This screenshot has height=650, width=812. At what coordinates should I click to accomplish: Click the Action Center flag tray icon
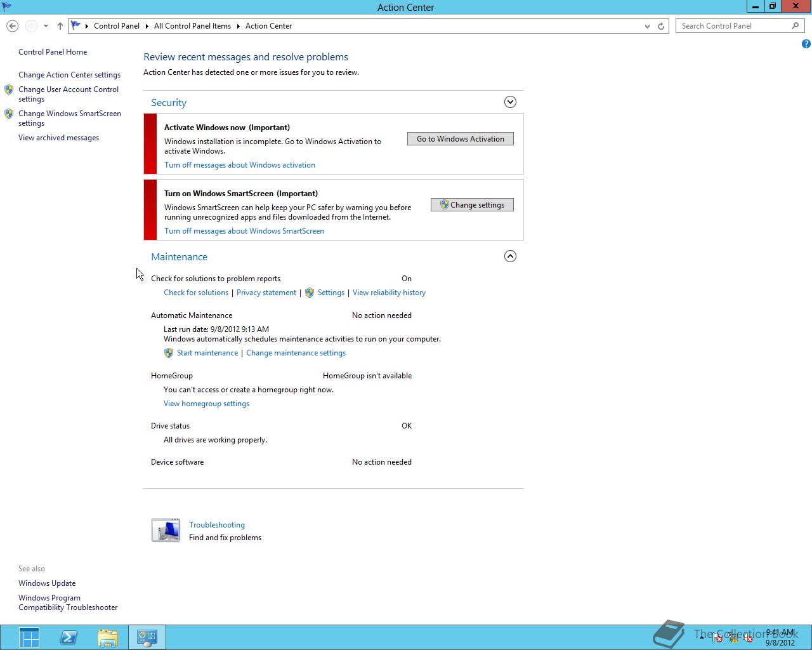[717, 638]
